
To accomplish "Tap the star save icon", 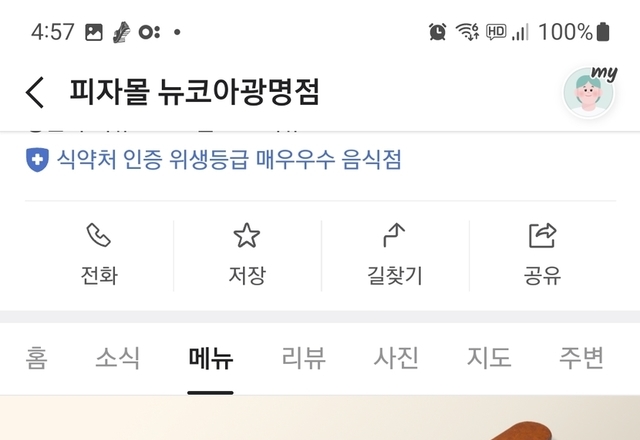I will click(247, 236).
